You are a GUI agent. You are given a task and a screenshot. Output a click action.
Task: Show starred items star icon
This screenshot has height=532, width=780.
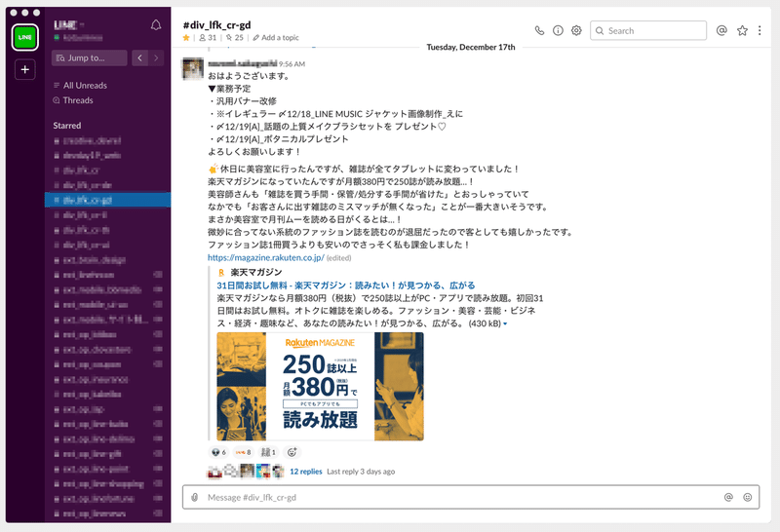(742, 31)
